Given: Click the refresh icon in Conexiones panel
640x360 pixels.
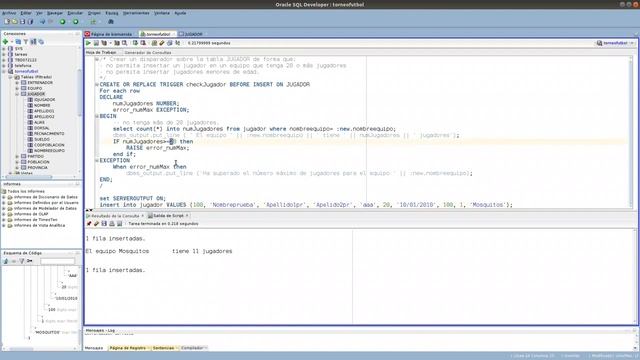Looking at the screenshot, I should pos(18,42).
